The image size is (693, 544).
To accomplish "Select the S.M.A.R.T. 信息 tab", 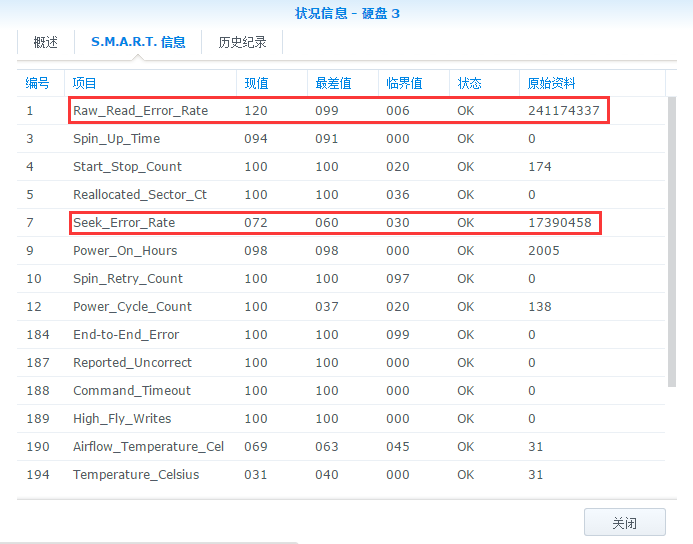I will [138, 42].
